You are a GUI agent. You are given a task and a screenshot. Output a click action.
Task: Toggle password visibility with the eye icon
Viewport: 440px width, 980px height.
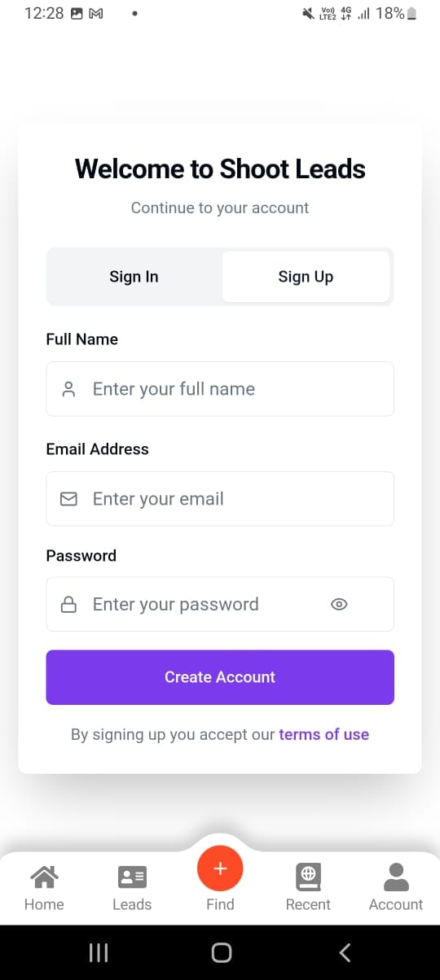(x=339, y=604)
